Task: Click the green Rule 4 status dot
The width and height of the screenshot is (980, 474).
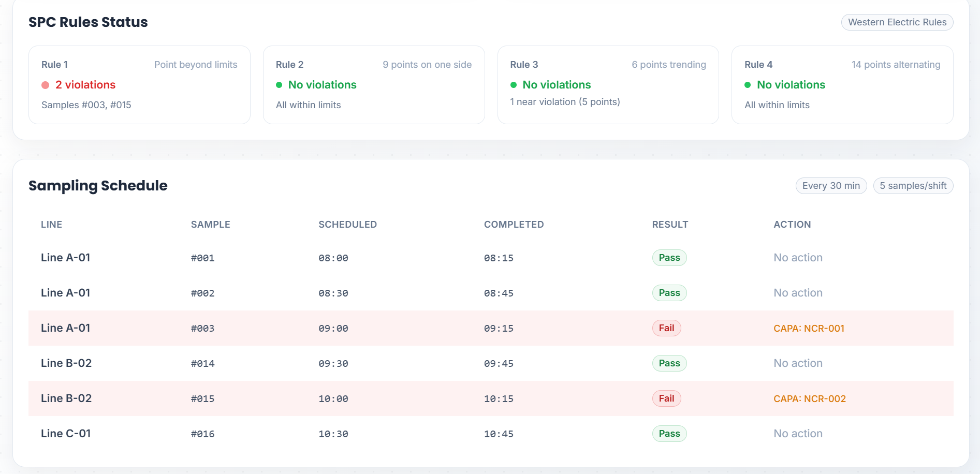Action: [748, 85]
